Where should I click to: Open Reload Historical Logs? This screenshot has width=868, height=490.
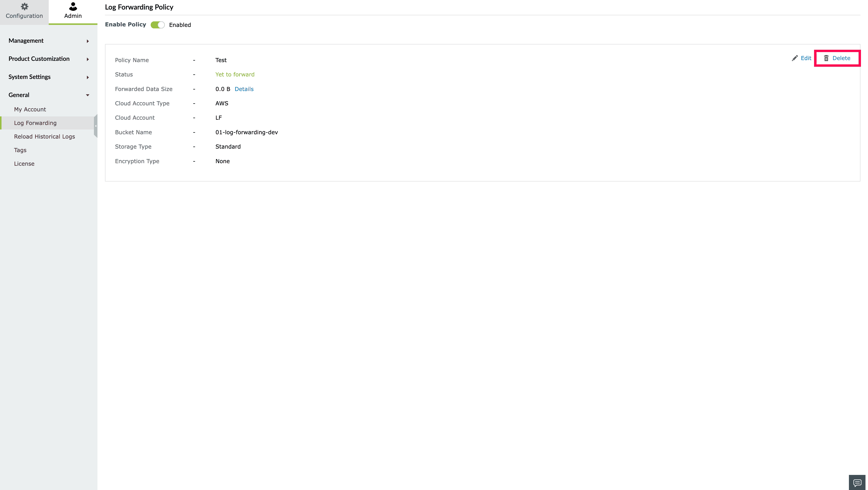click(x=44, y=137)
